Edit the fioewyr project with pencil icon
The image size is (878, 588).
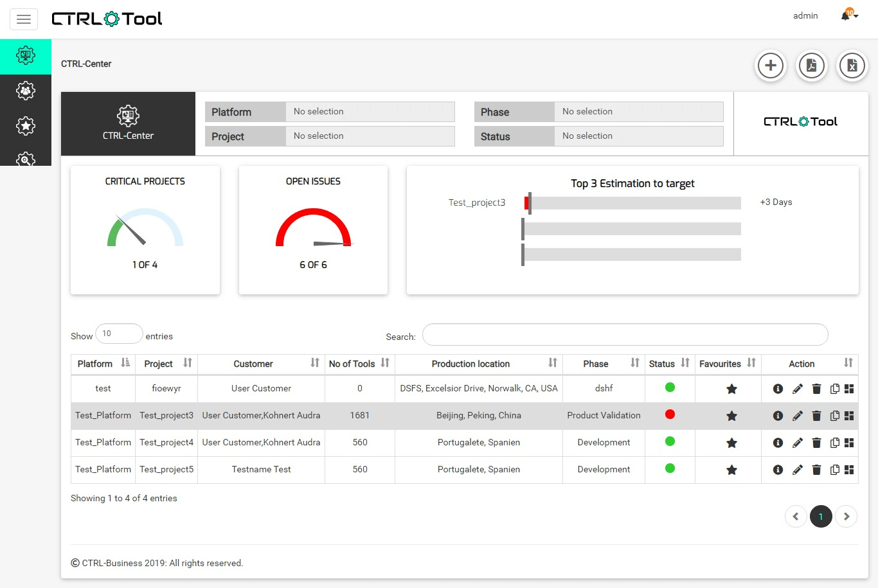click(797, 389)
